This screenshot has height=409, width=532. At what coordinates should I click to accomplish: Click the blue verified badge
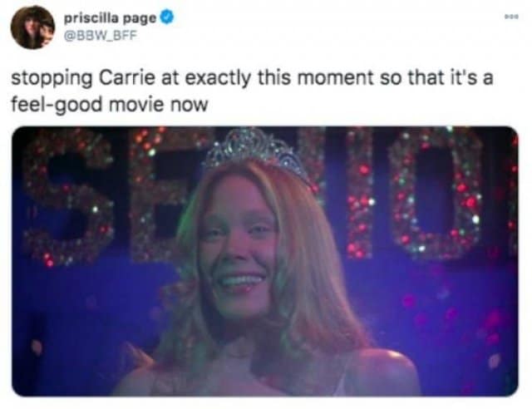167,17
